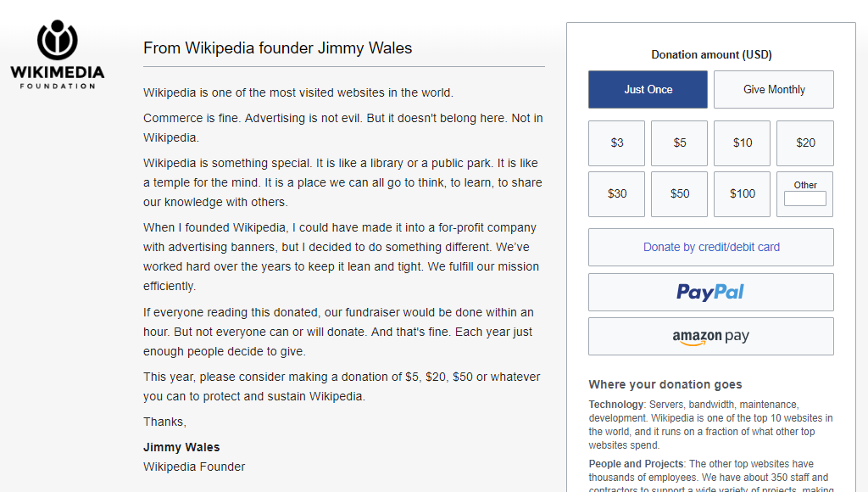The height and width of the screenshot is (492, 868).
Task: Click the Other amount input box
Action: 804,198
